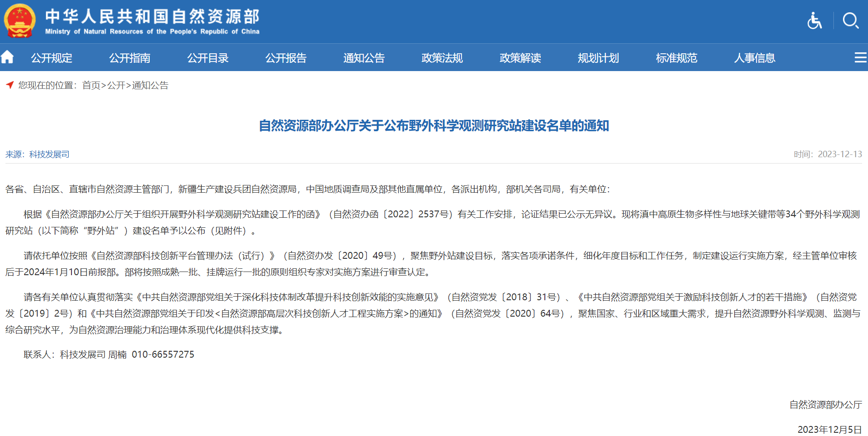Click the search magnifier icon
868x436 pixels.
(x=850, y=21)
